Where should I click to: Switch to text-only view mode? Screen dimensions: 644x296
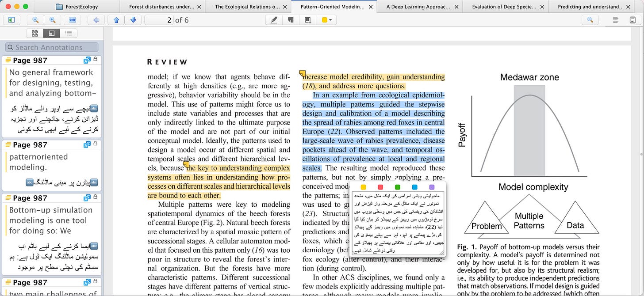pos(616,20)
